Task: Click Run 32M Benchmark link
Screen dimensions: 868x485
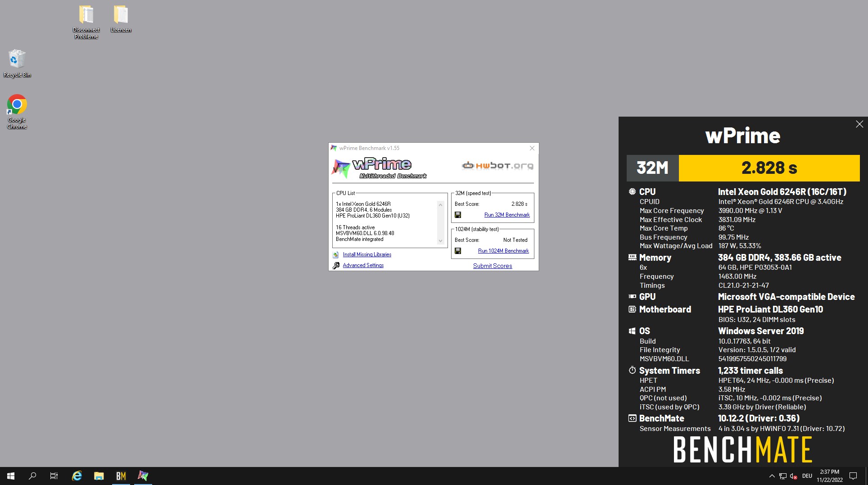Action: tap(507, 215)
